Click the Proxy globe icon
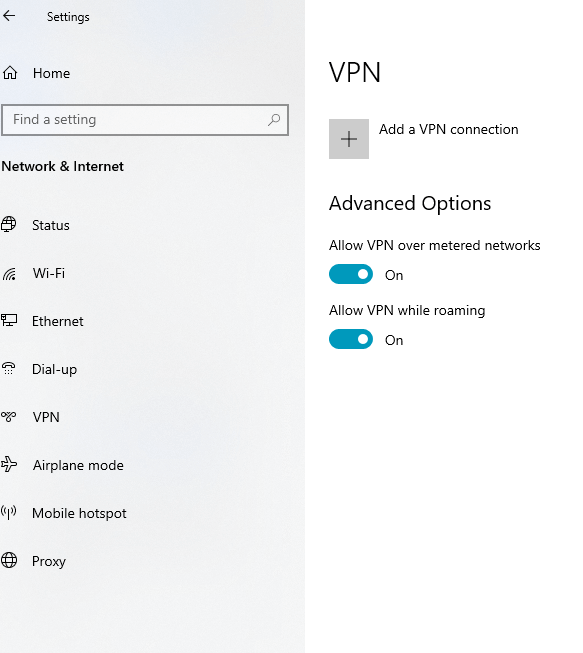Viewport: 583px width, 653px height. pyautogui.click(x=9, y=560)
